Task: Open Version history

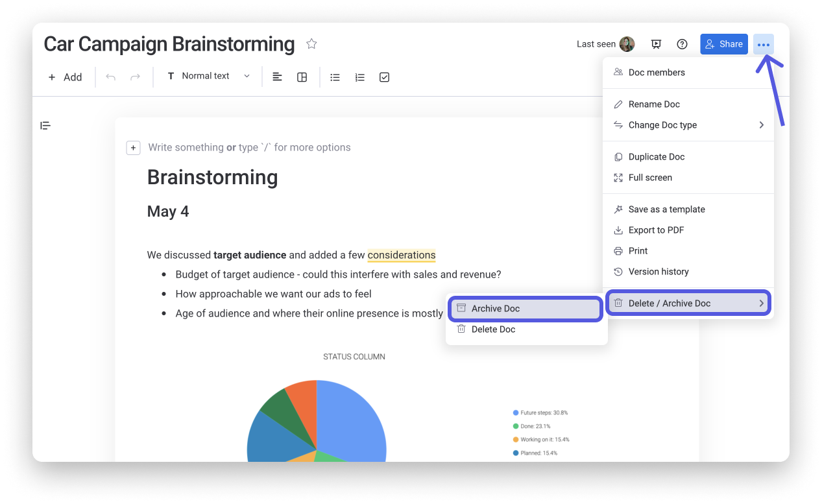Action: click(x=688, y=272)
